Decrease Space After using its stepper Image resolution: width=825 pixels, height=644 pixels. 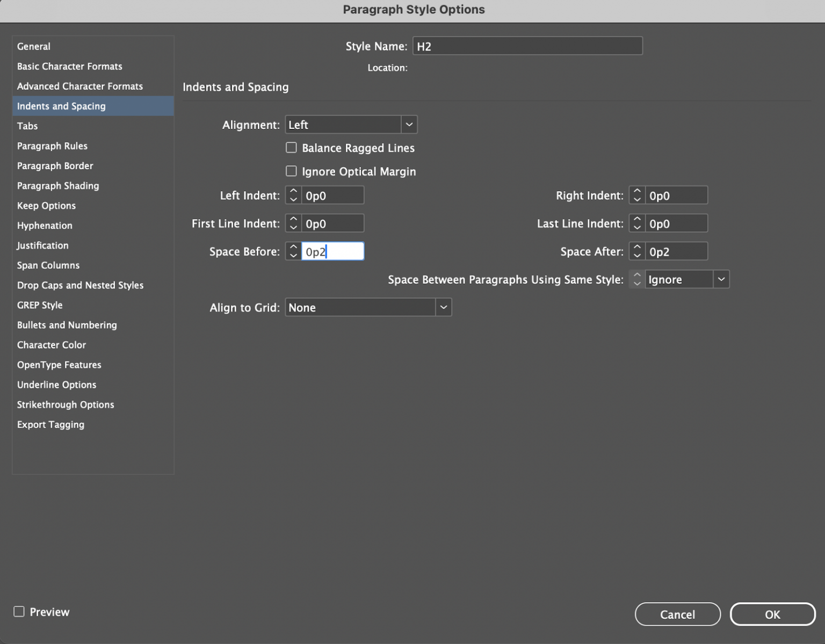click(x=636, y=255)
